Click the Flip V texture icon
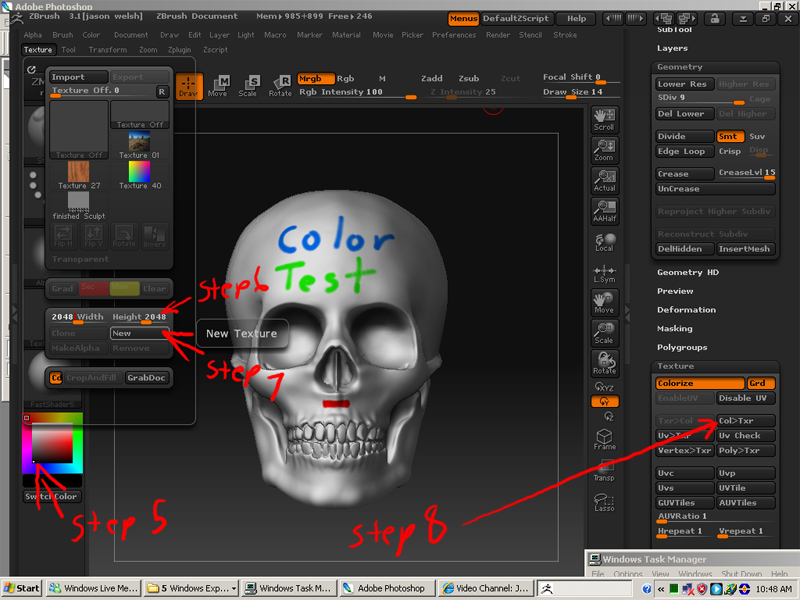The width and height of the screenshot is (800, 600). click(x=93, y=236)
